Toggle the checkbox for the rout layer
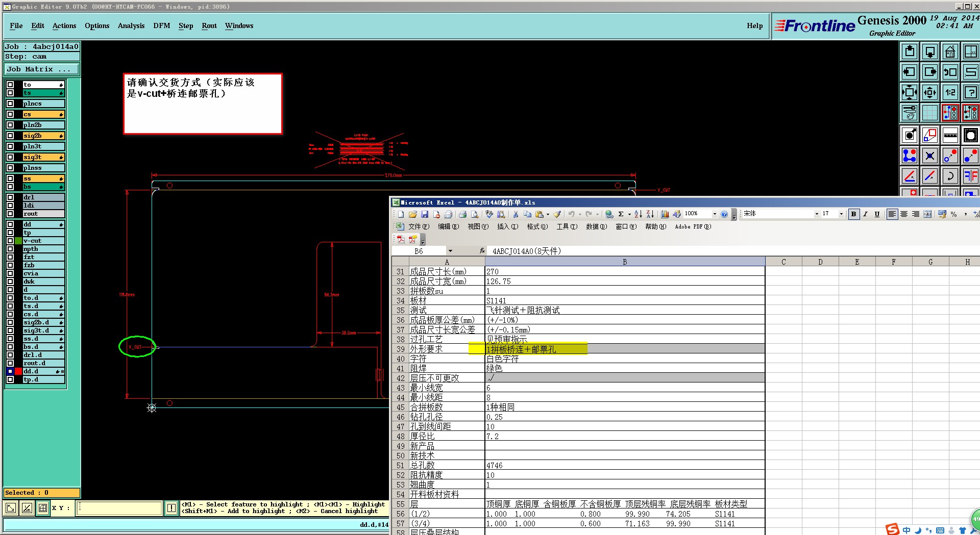 tap(10, 214)
